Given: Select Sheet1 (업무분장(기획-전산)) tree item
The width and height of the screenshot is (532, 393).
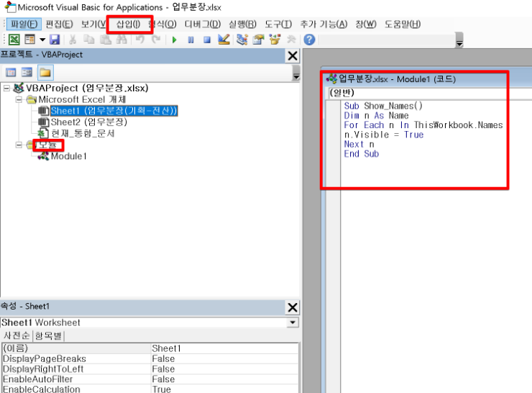Looking at the screenshot, I should pyautogui.click(x=114, y=111).
